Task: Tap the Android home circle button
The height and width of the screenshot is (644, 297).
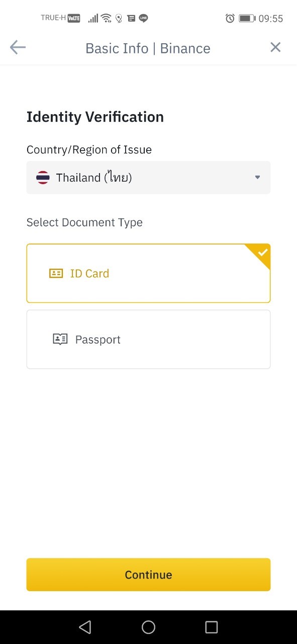Action: tap(148, 627)
